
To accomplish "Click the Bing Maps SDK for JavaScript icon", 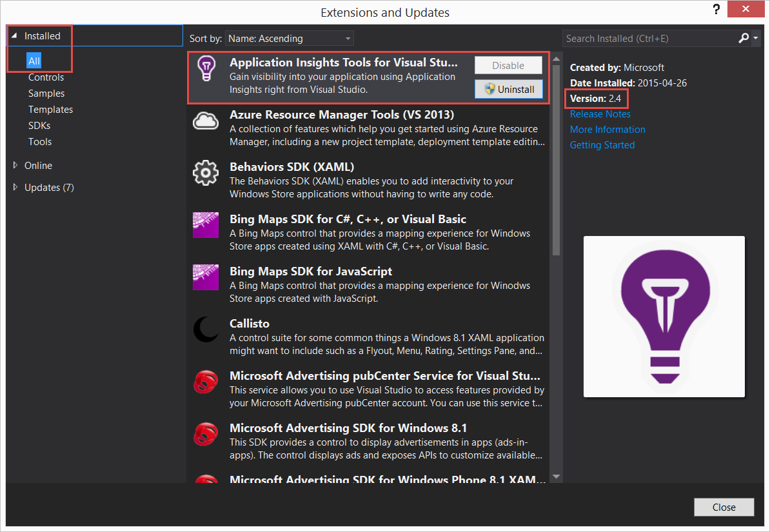I will click(x=205, y=277).
